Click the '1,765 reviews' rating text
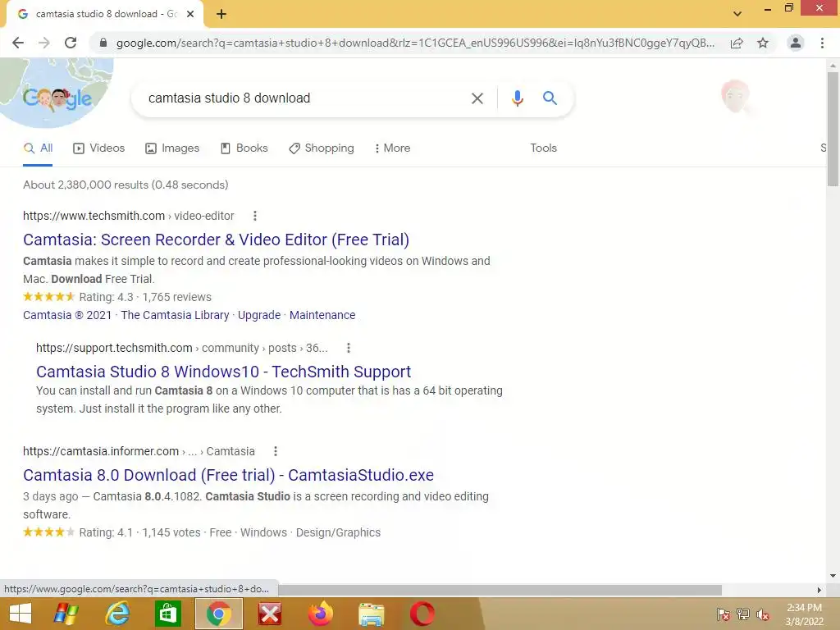The width and height of the screenshot is (840, 630). click(x=177, y=297)
